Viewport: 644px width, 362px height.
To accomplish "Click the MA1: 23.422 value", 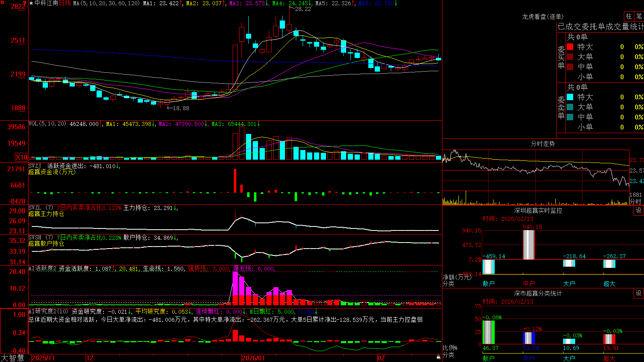I will point(163,3).
